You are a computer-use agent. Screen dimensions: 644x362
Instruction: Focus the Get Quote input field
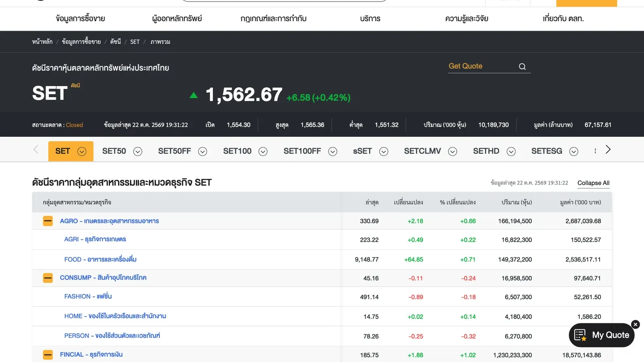coord(483,66)
